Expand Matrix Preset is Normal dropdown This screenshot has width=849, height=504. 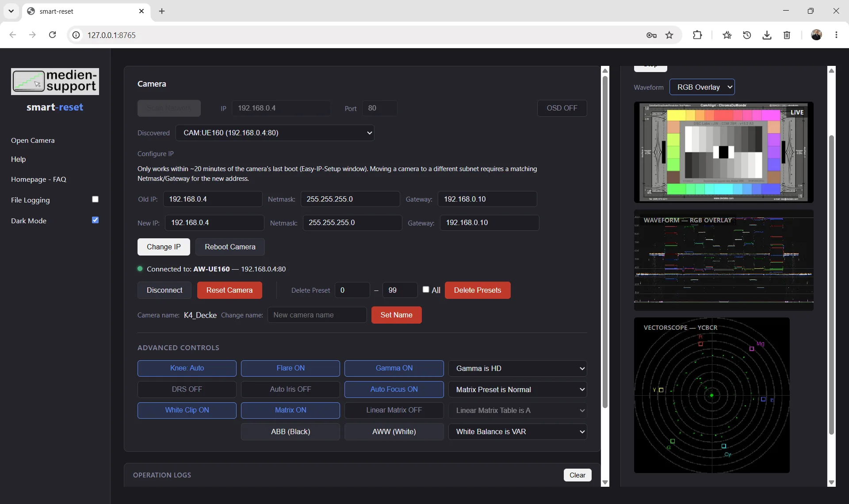[518, 389]
